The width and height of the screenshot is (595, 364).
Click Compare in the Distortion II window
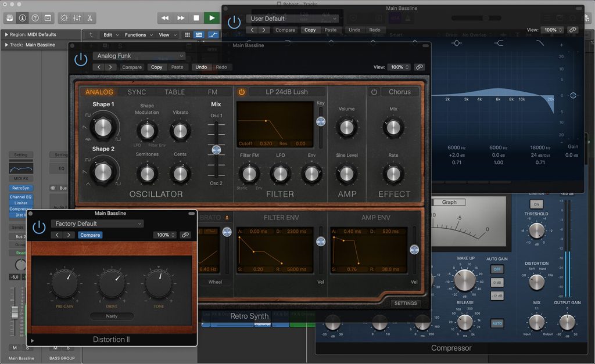(x=90, y=235)
